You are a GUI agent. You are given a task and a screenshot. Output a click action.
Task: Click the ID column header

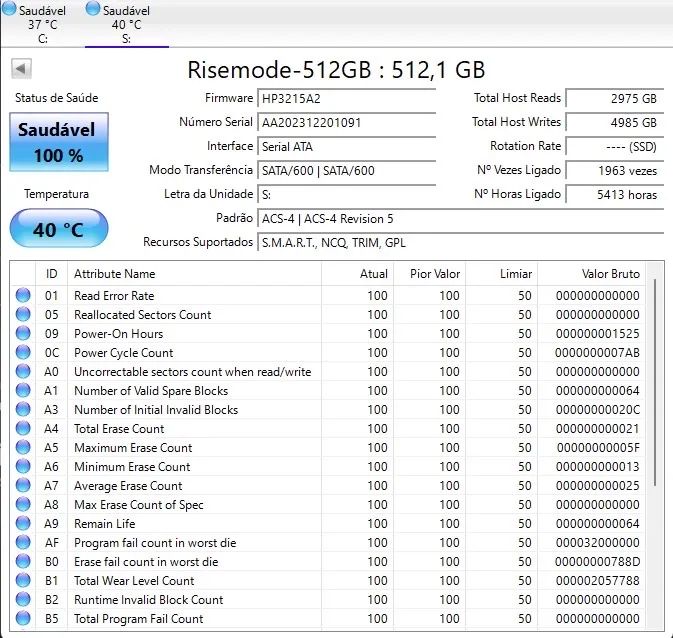(52, 274)
